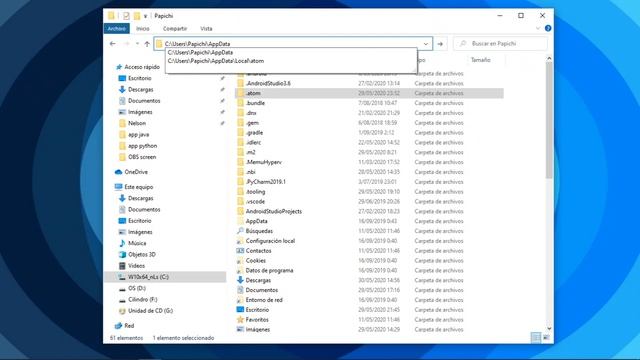The width and height of the screenshot is (640, 360).
Task: Select the Contactos folder icon
Action: (x=240, y=251)
